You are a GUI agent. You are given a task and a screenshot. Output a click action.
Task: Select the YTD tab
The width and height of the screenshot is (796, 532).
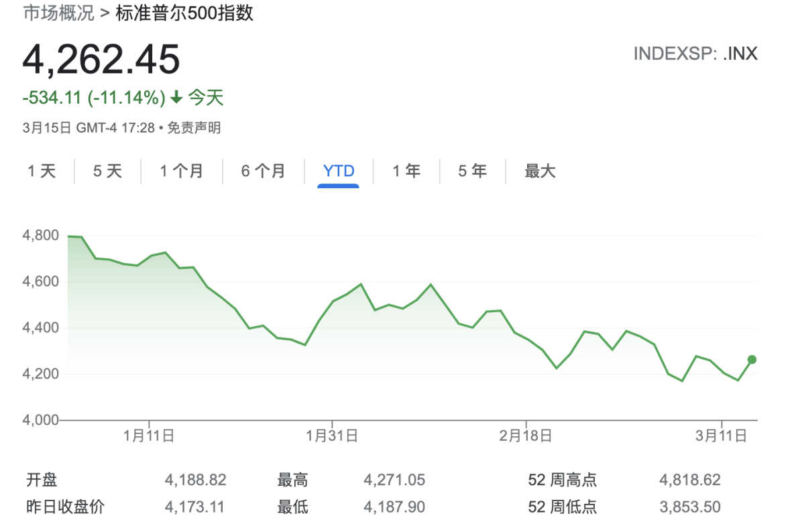click(x=339, y=172)
